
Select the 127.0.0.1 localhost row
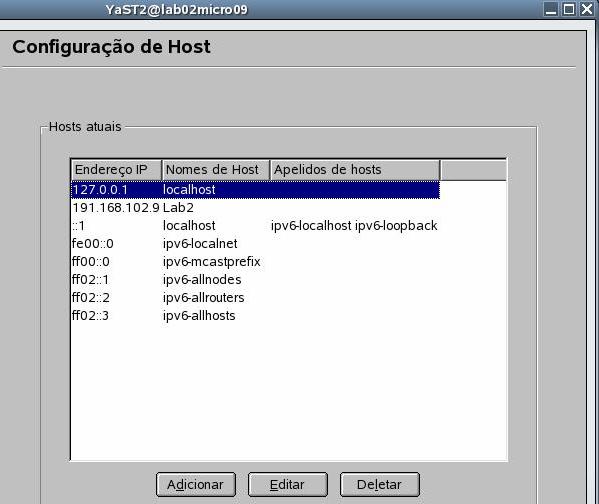(255, 190)
